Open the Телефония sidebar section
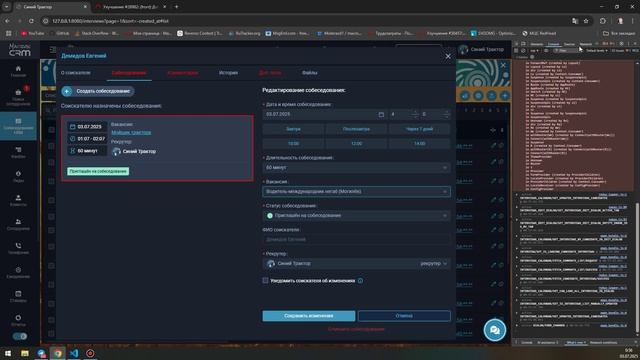 pos(18,249)
